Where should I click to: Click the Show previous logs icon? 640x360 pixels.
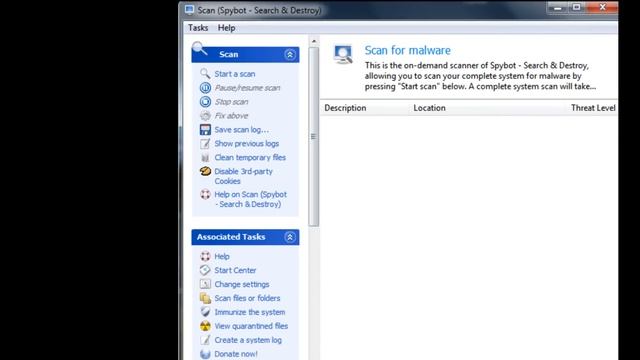click(205, 143)
